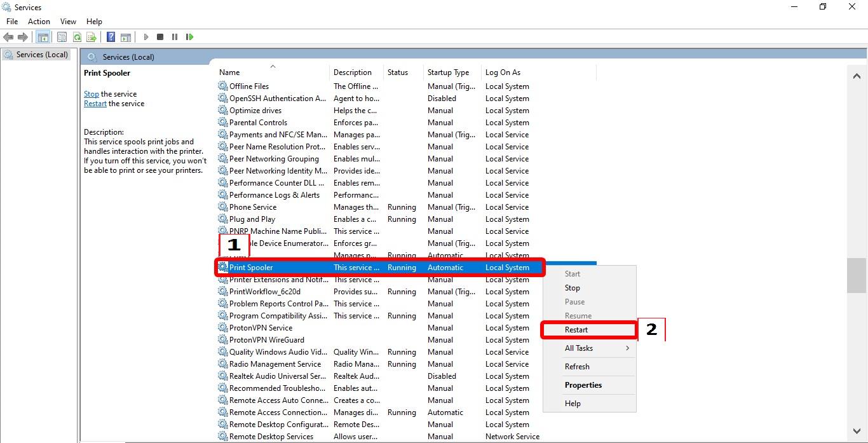The width and height of the screenshot is (868, 443).
Task: Click the Restart Service toolbar icon
Action: 189,37
